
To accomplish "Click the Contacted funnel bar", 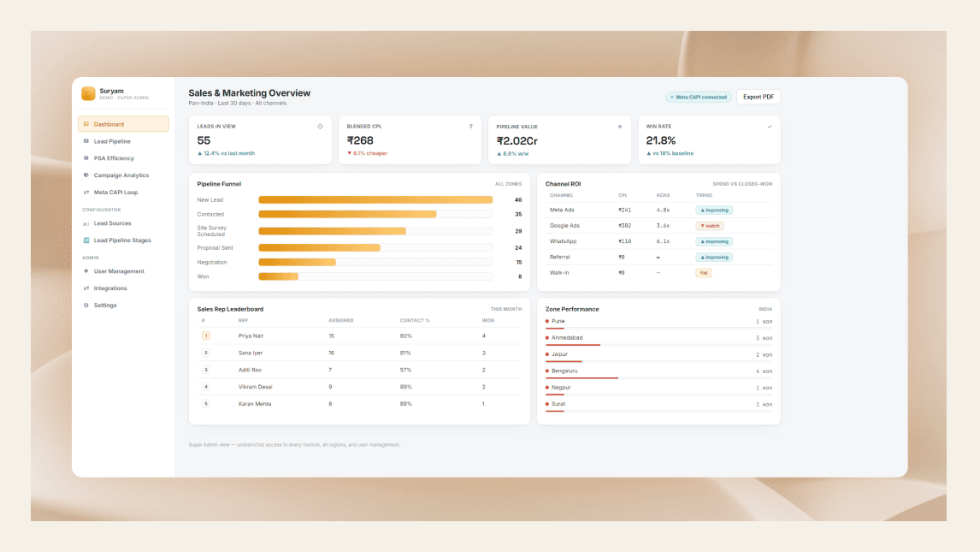I will point(347,215).
